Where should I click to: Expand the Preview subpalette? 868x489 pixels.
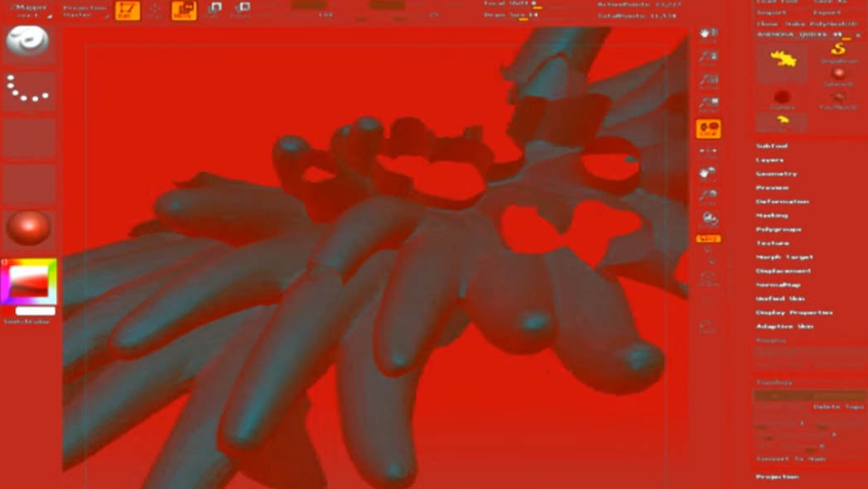pyautogui.click(x=772, y=188)
